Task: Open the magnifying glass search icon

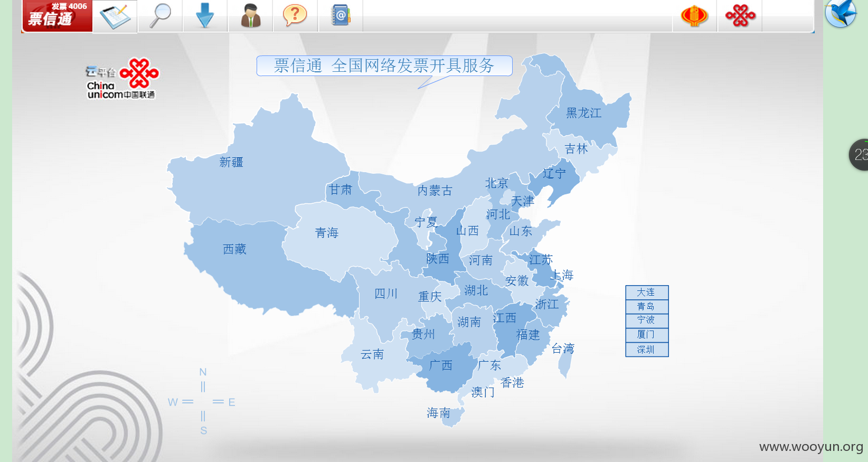Action: 160,16
